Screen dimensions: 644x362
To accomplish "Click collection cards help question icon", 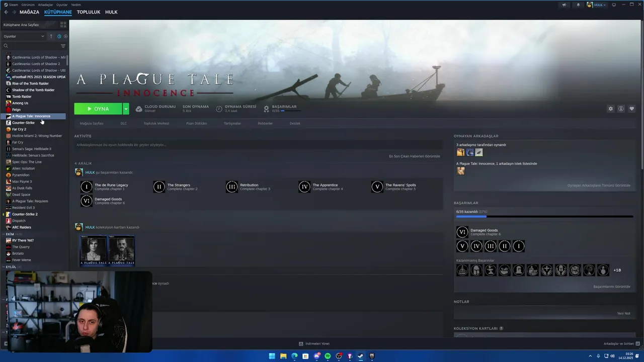I will (501, 328).
